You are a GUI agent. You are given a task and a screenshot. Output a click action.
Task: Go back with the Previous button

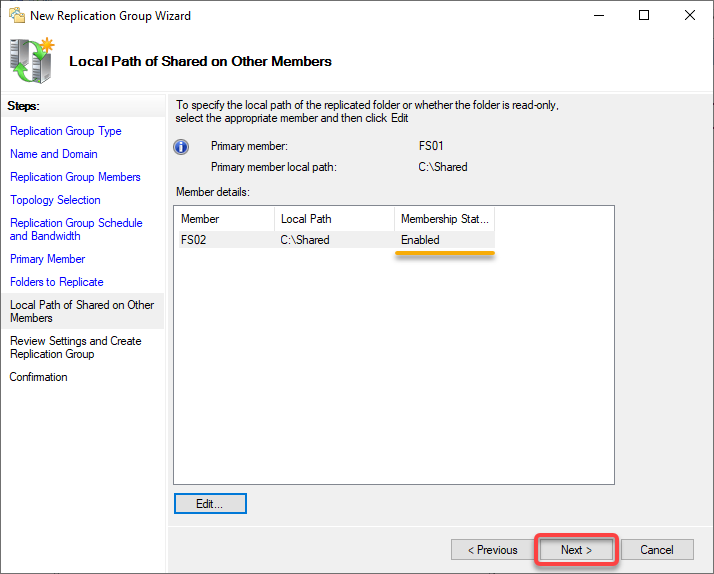pyautogui.click(x=493, y=550)
